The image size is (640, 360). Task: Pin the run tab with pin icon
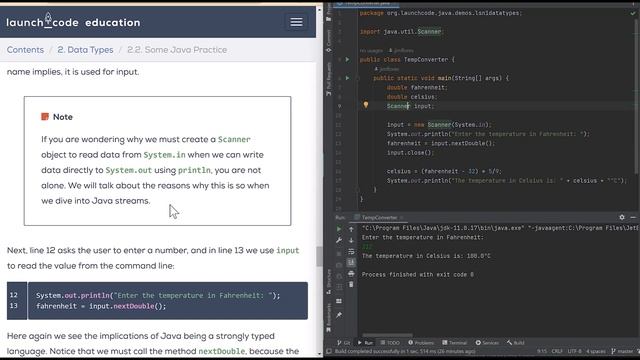click(339, 315)
